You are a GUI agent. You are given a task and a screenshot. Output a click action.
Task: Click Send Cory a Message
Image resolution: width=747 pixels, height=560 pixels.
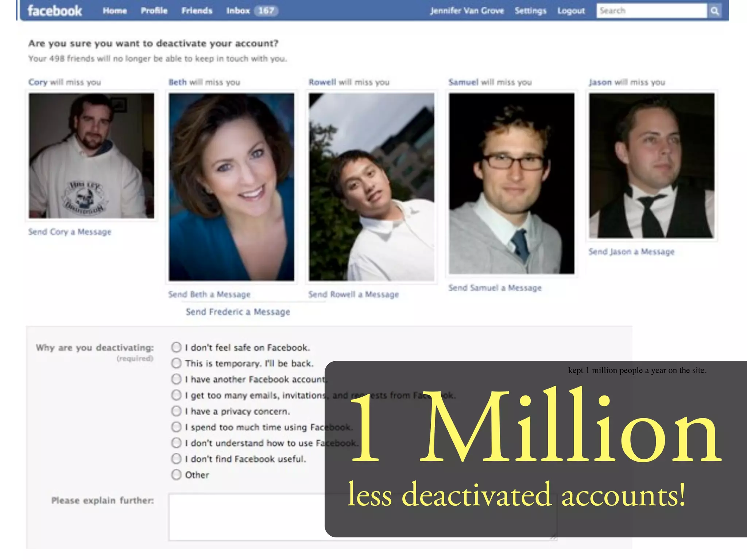pyautogui.click(x=70, y=232)
